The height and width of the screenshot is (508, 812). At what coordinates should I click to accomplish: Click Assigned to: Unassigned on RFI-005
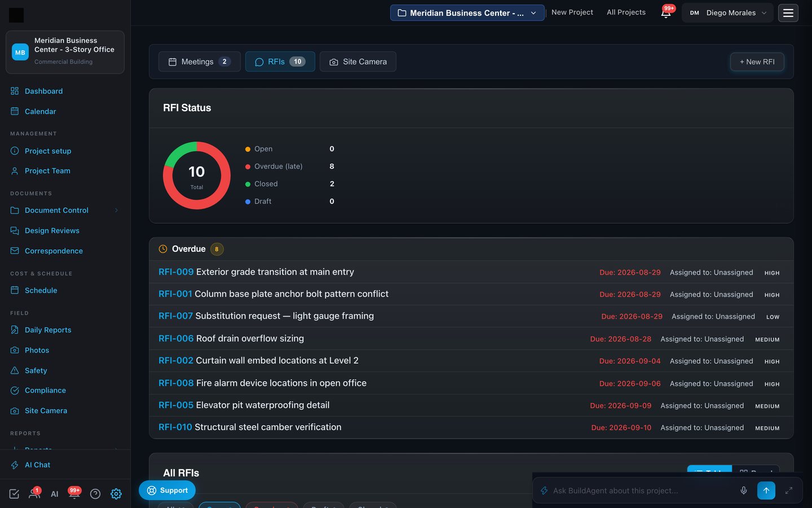click(x=702, y=406)
